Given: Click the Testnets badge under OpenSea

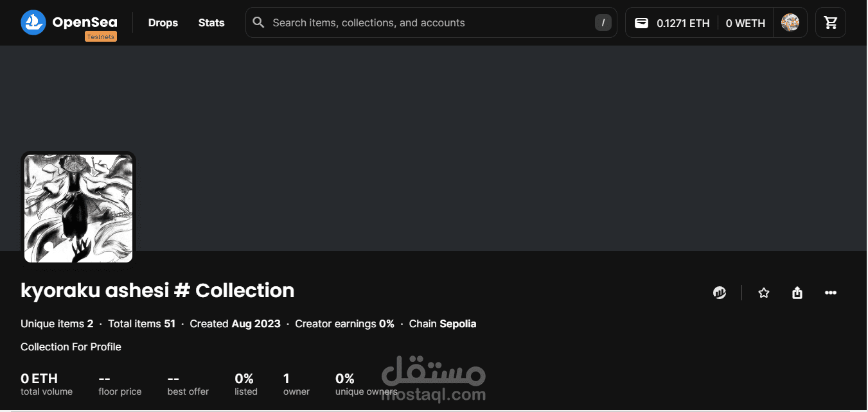Looking at the screenshot, I should point(100,37).
